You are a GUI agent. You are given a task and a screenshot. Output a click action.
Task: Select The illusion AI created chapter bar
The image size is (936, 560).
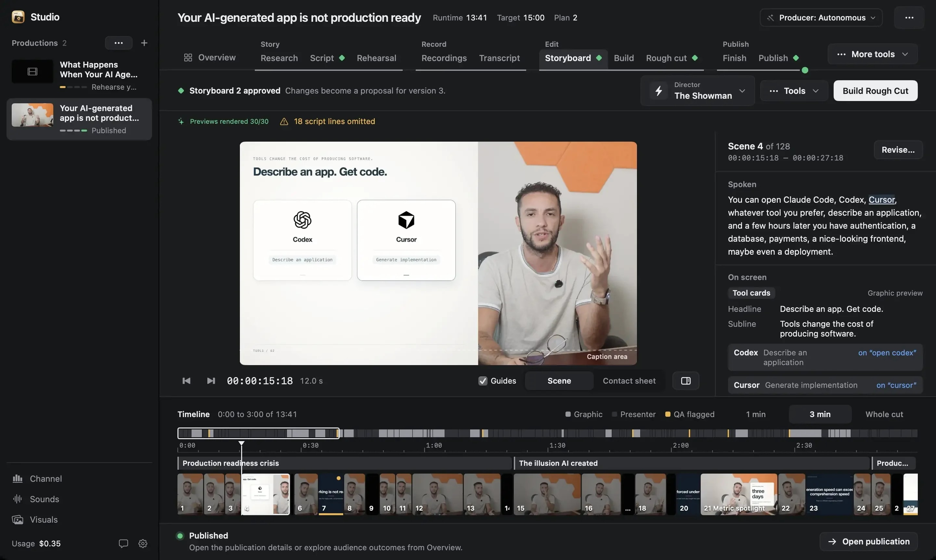[x=692, y=463]
